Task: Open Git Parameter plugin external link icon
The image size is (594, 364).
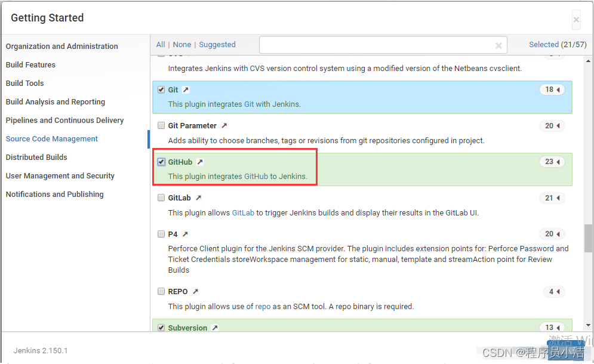Action: coord(224,125)
